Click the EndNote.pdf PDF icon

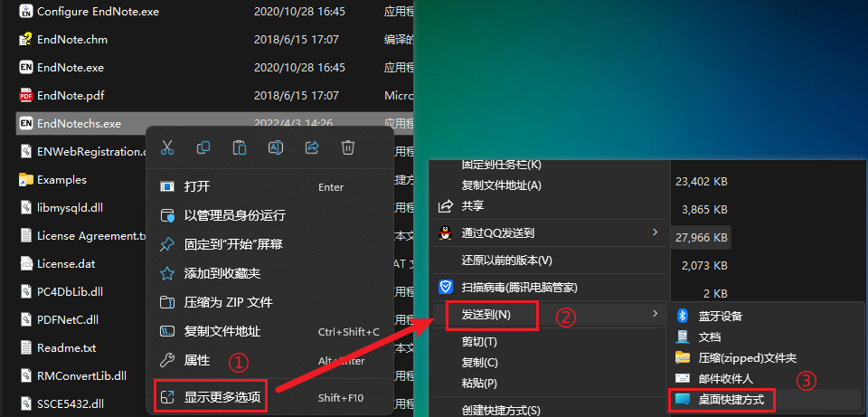click(25, 96)
